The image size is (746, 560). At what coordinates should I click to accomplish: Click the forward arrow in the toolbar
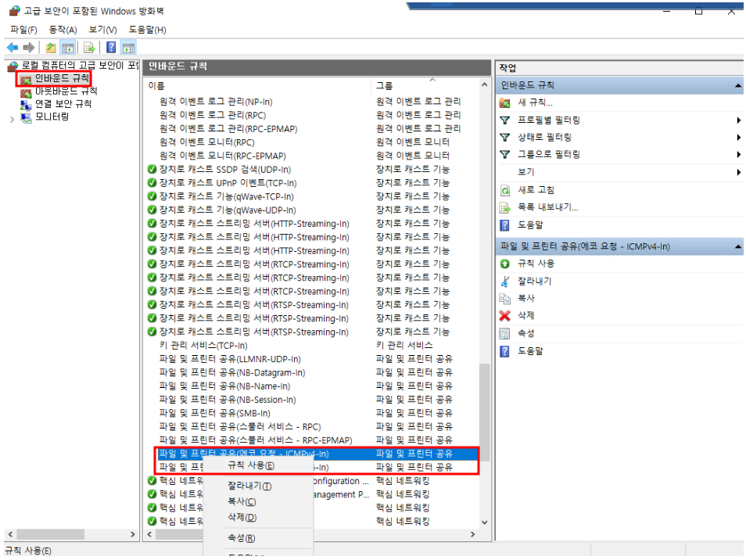29,48
